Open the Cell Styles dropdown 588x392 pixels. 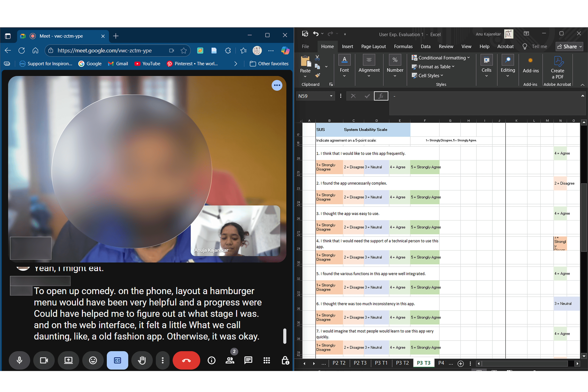click(429, 75)
